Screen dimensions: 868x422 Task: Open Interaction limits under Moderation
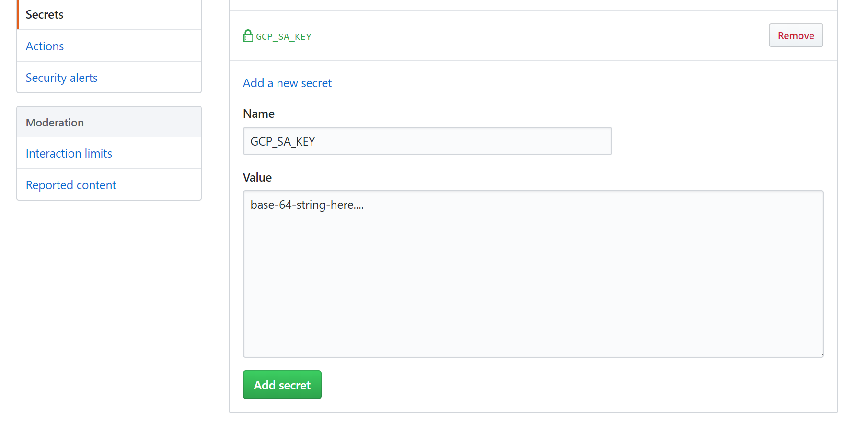69,153
